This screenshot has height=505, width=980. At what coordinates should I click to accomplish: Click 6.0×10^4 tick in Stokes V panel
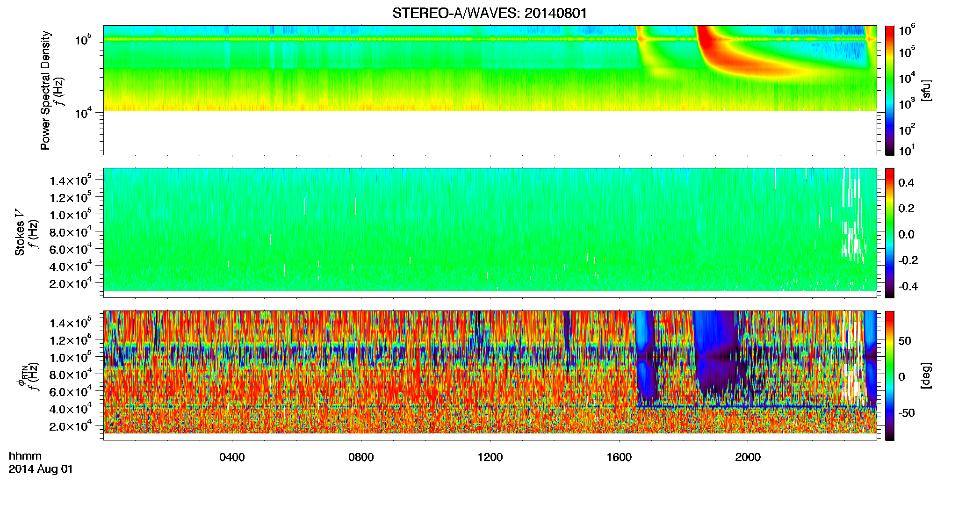(71, 249)
